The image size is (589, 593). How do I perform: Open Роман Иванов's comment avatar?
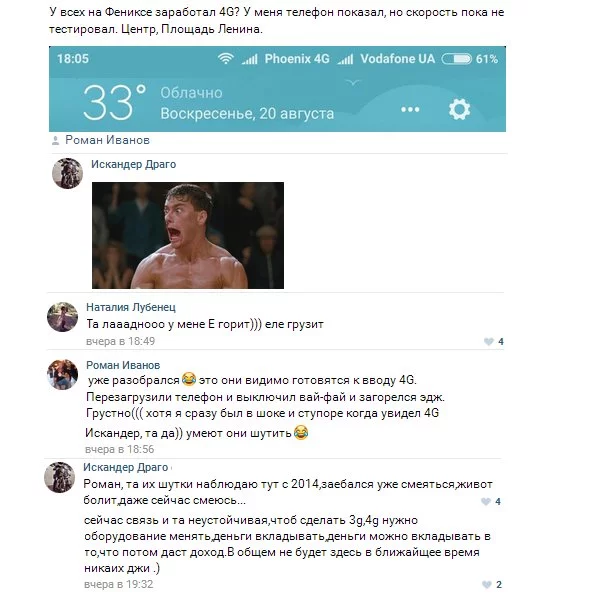62,374
